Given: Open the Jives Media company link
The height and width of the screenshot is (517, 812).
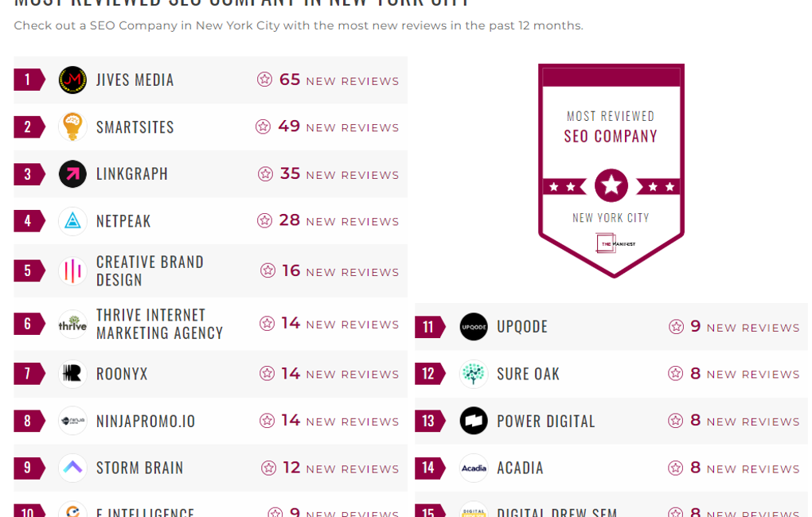Looking at the screenshot, I should point(135,80).
